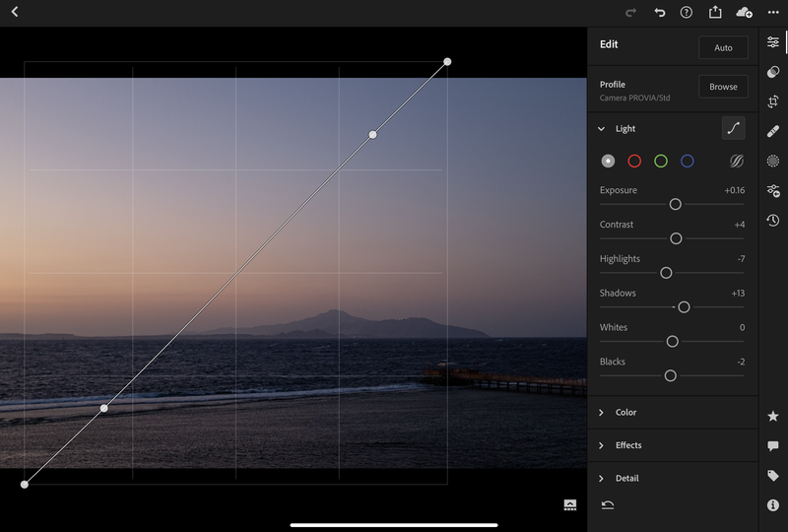This screenshot has height=532, width=788.
Task: Open the edit history clock icon
Action: point(773,220)
